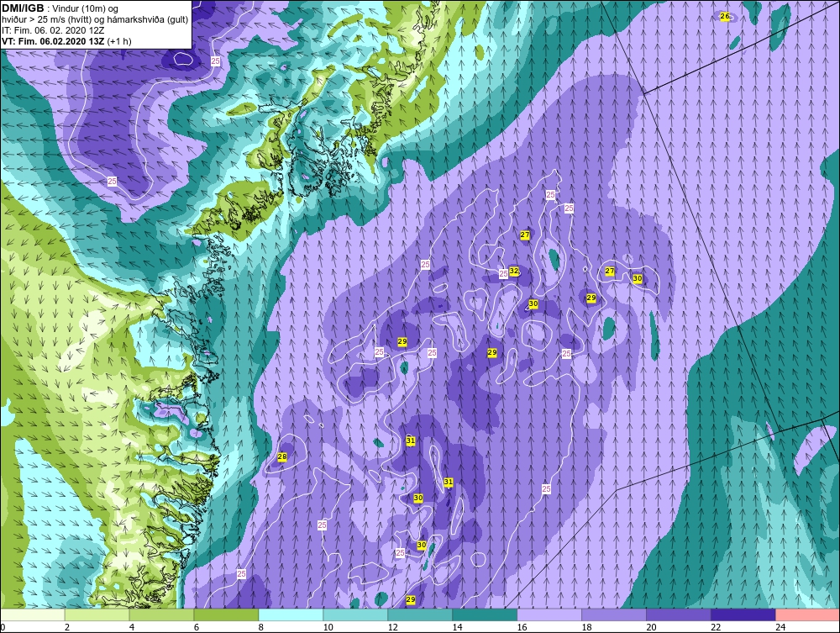Click the 'VT: Fim. 06.02.2020 13Z (+1 h)' line
The height and width of the screenshot is (633, 840).
pyautogui.click(x=66, y=41)
